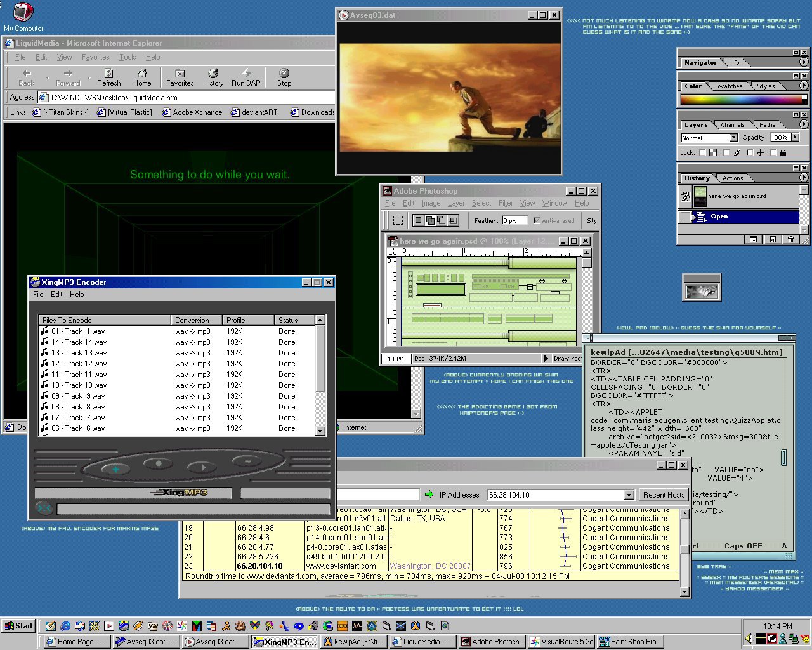The image size is (812, 650).
Task: Choose Add to selection mode in Photoshop
Action: pos(429,220)
